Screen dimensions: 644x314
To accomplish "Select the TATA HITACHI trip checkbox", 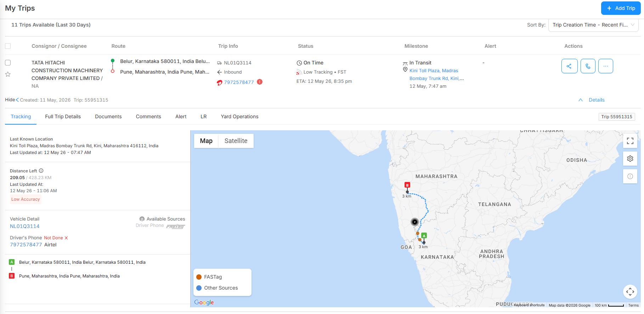I will pyautogui.click(x=8, y=63).
